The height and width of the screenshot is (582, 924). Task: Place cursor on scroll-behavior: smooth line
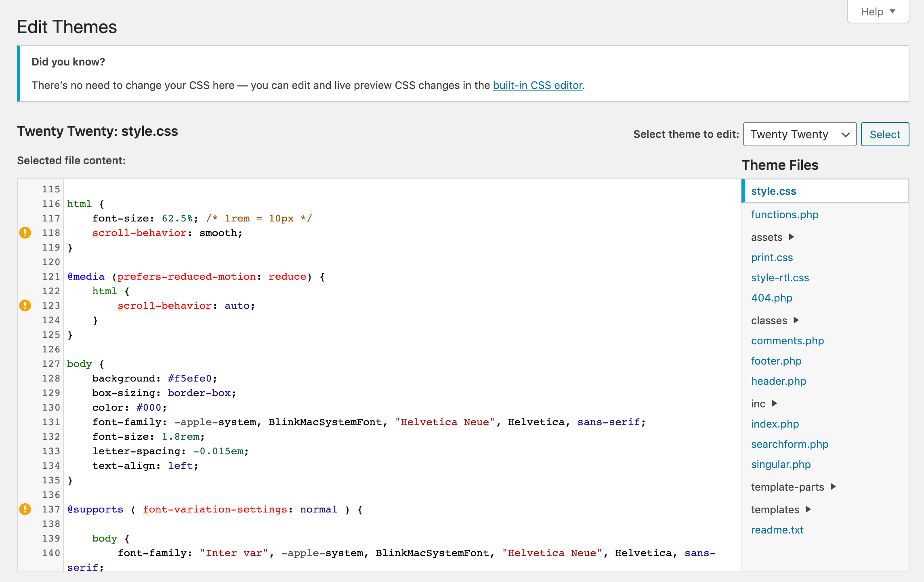point(167,233)
